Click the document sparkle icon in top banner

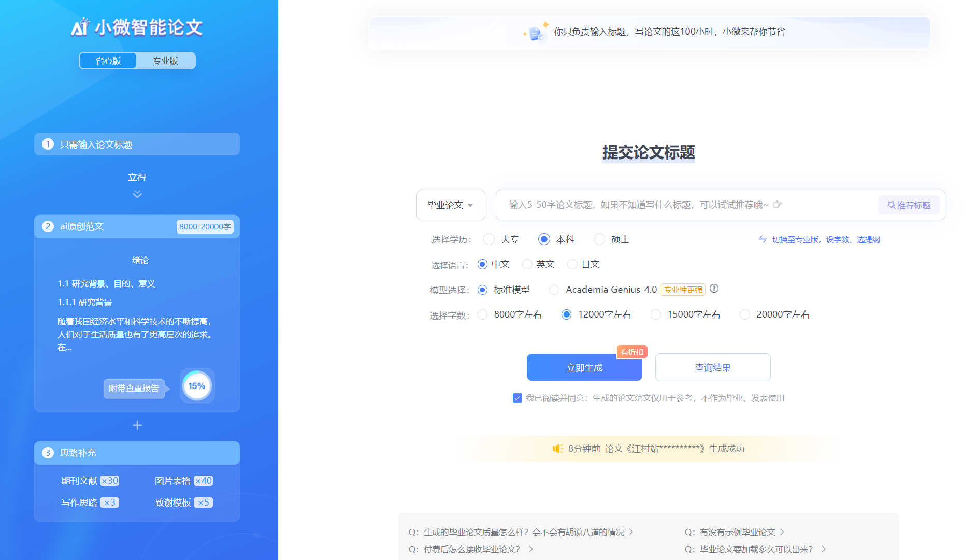click(x=536, y=32)
